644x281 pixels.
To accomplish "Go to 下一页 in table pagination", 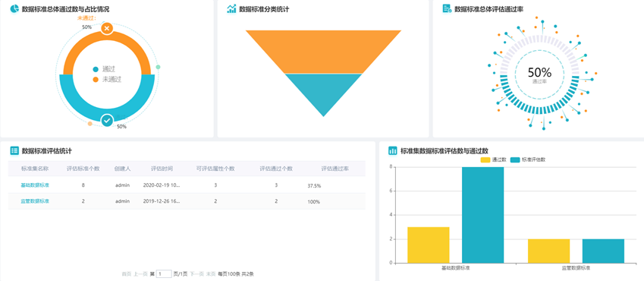I will coord(196,274).
